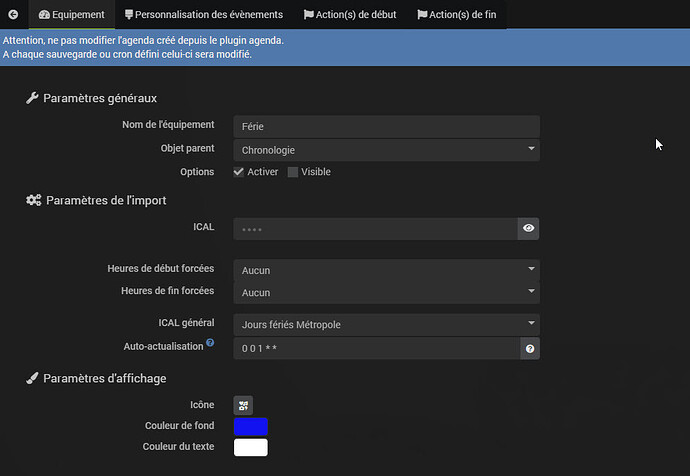The image size is (690, 476).
Task: Expand the Heures de début forcées dropdown
Action: (x=386, y=270)
